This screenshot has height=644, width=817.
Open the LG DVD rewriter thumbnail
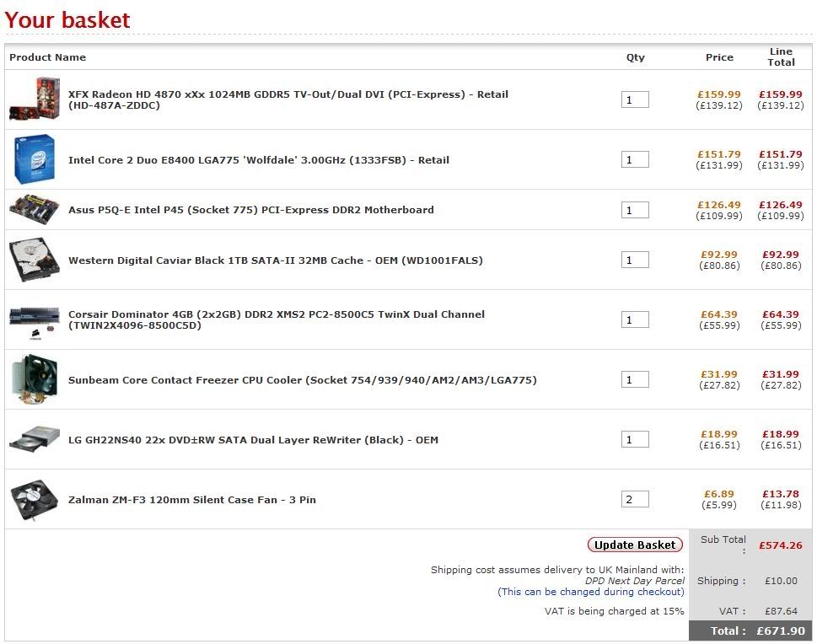[35, 439]
